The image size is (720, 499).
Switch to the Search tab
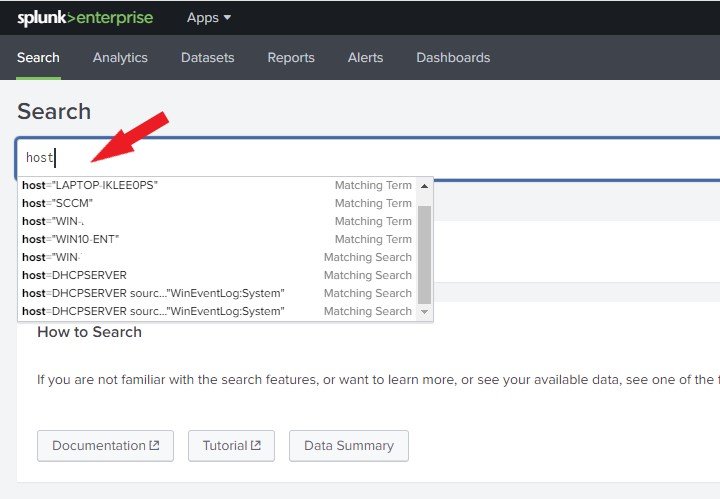[38, 57]
